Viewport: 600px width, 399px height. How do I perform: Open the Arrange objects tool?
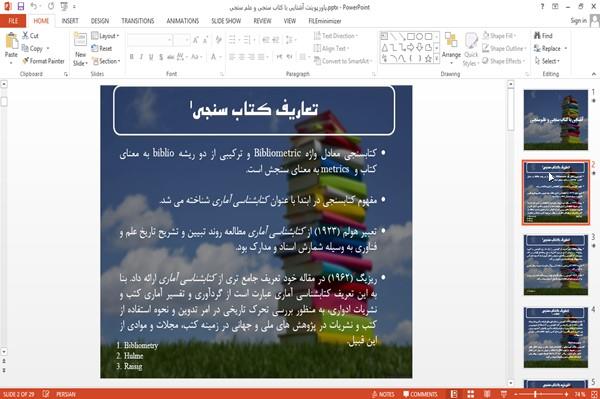coord(451,46)
